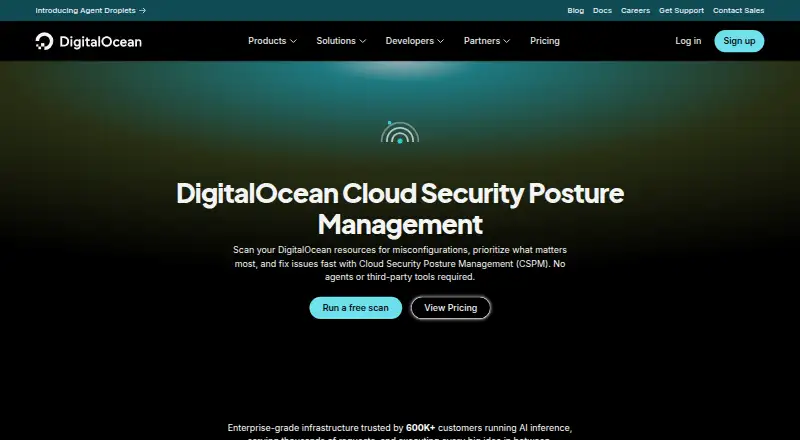Open the Docs link
This screenshot has height=440, width=800.
(602, 10)
